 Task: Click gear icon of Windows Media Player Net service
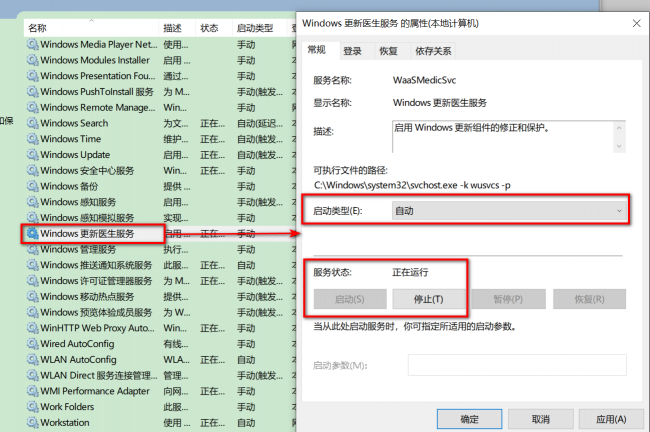[33, 44]
